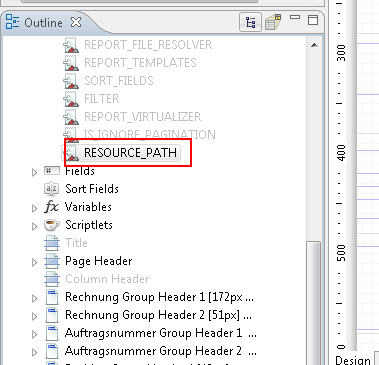Viewport: 379px width, 365px height.
Task: Click the REPORT_TEMPLATES parameter icon
Action: click(71, 63)
